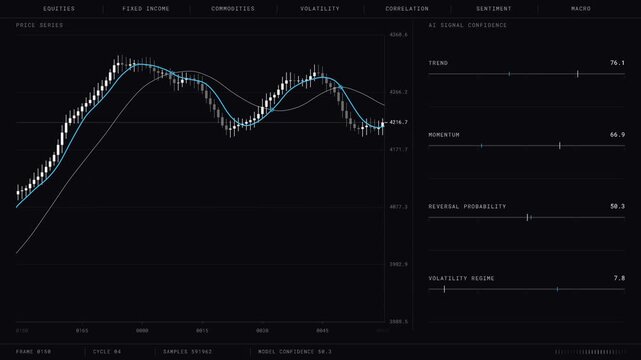
Task: Click the MODEL CONFIDENCE 50.3 status entry
Action: (295, 351)
